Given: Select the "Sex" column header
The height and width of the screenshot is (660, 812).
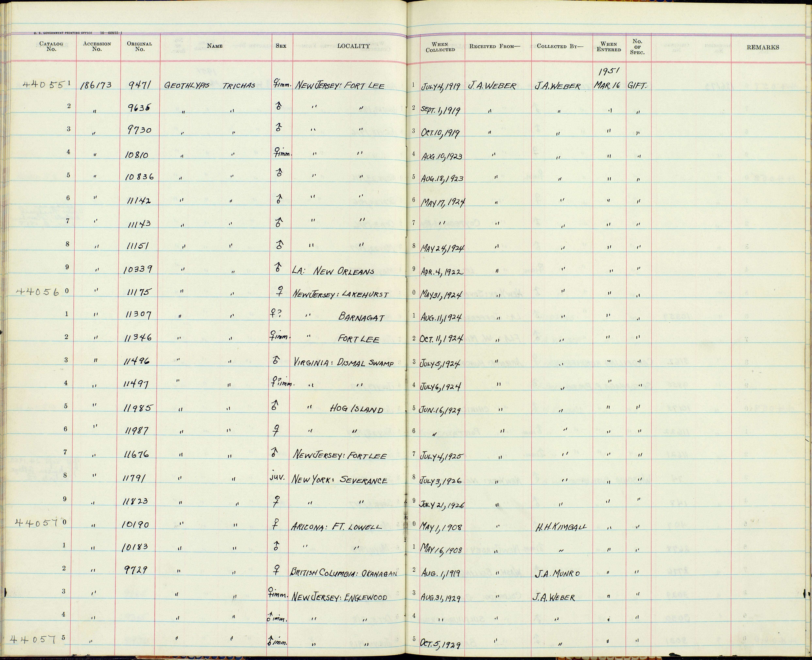Looking at the screenshot, I should [x=281, y=46].
